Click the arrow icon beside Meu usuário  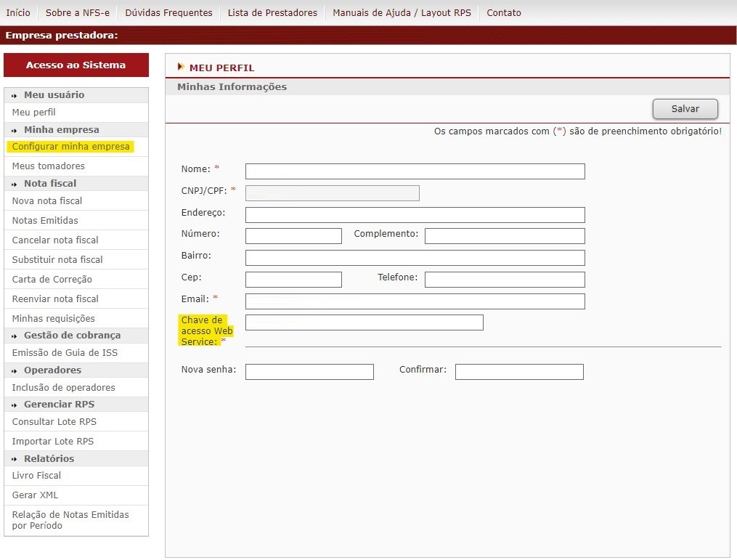pyautogui.click(x=15, y=95)
